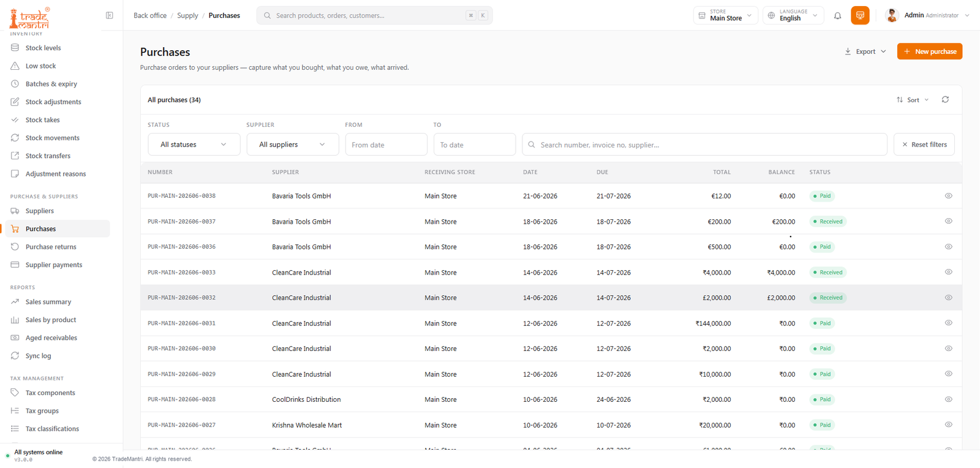Screen dimensions: 980x468
Task: Open the orange POS terminal icon
Action: (x=860, y=15)
